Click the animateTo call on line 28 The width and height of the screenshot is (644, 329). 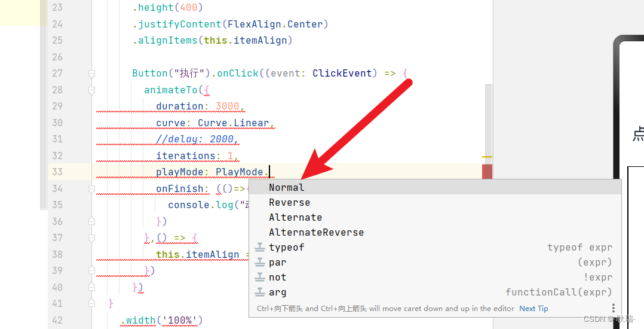(x=170, y=90)
